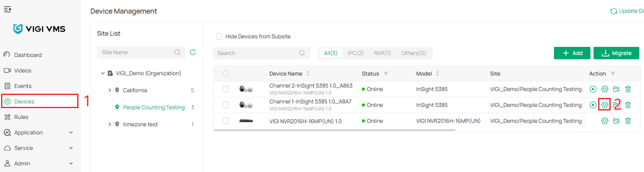Check the Channel 1-InSight S385 row checkbox
Image resolution: width=644 pixels, height=172 pixels.
coord(226,105)
